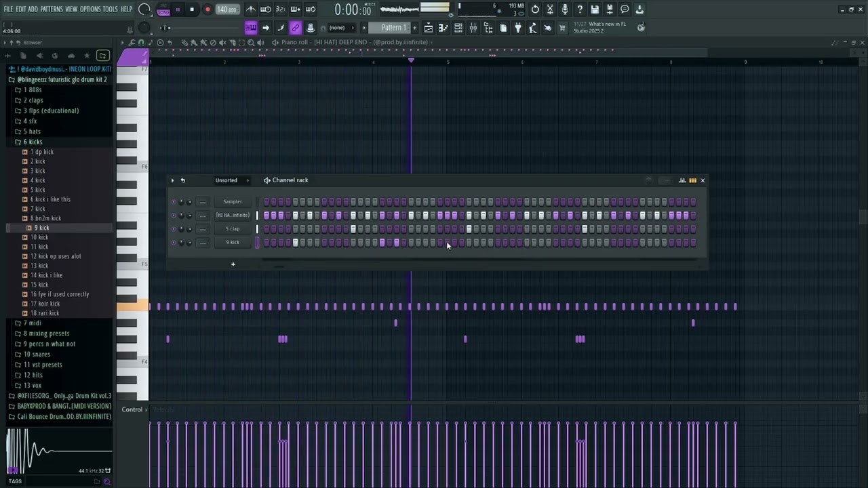The height and width of the screenshot is (488, 868).
Task: Toggle the 9 kick channel select indicator
Action: [x=257, y=243]
